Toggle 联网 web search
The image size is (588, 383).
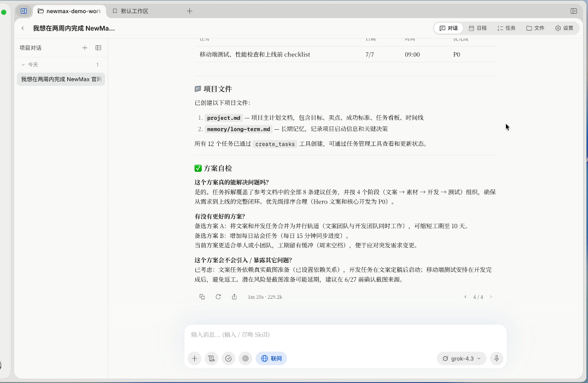click(271, 358)
